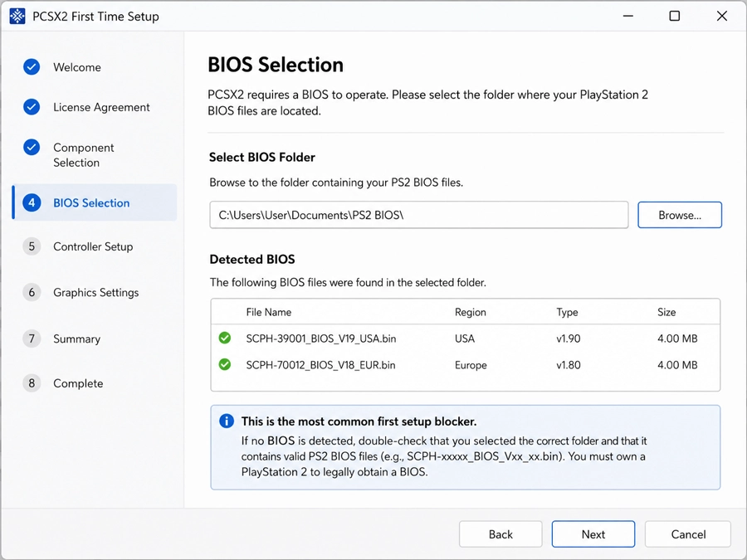Proceed with the Next button
The width and height of the screenshot is (747, 560).
pos(593,534)
